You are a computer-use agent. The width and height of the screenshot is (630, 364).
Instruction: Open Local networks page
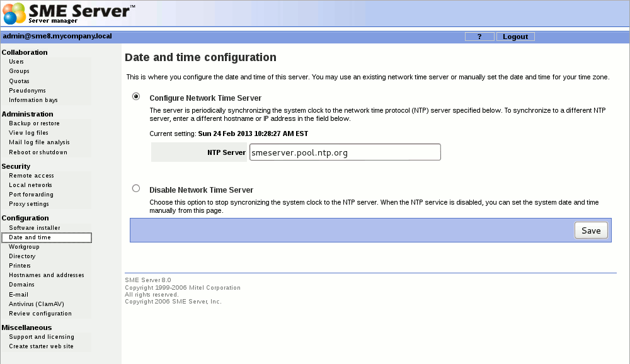pos(30,185)
